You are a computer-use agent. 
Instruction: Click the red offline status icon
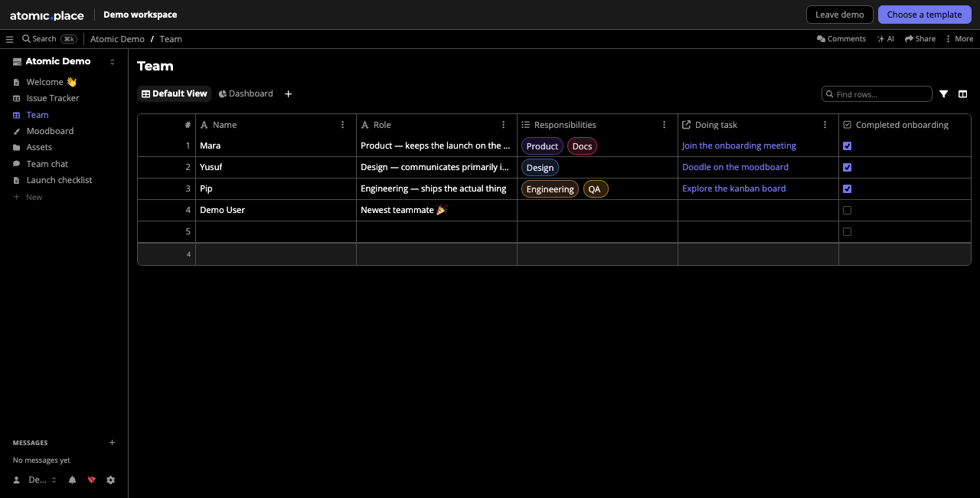pos(92,480)
